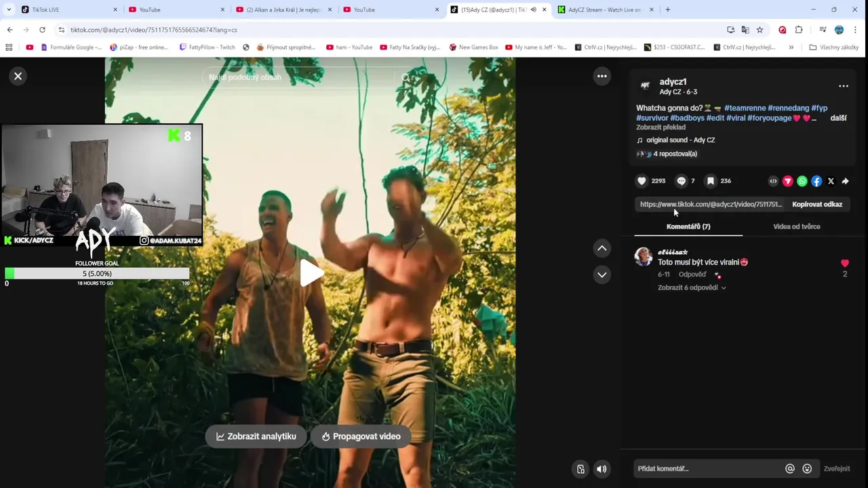Click the 'Kopírovat odkaz' button

(817, 204)
